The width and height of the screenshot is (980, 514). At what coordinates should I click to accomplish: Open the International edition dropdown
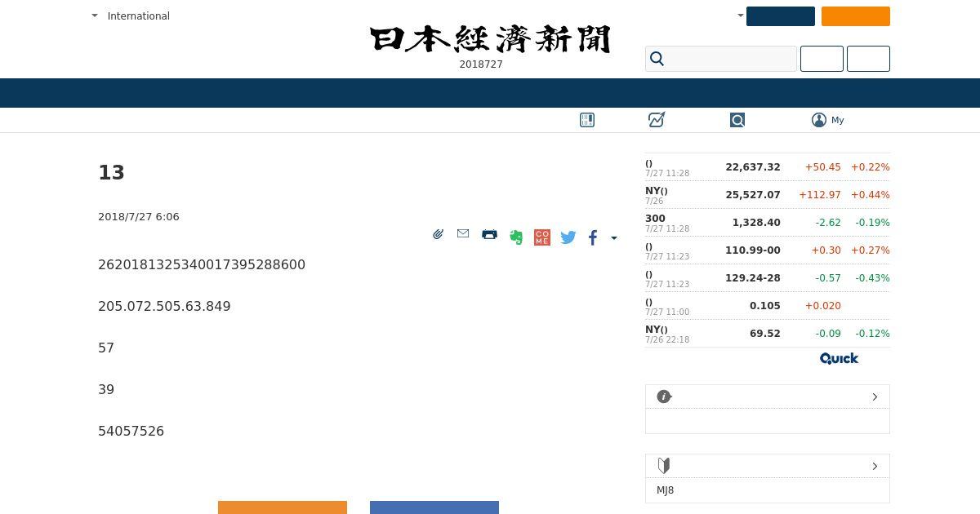[131, 16]
